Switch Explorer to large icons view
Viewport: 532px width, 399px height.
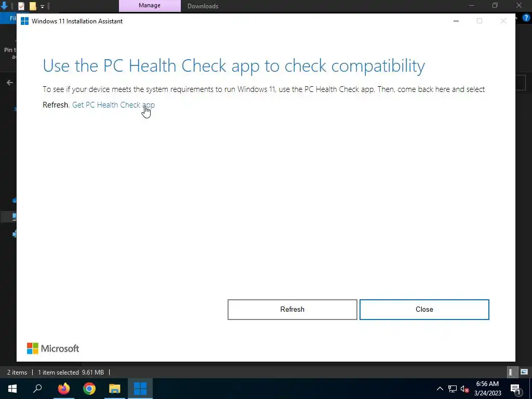(x=524, y=372)
